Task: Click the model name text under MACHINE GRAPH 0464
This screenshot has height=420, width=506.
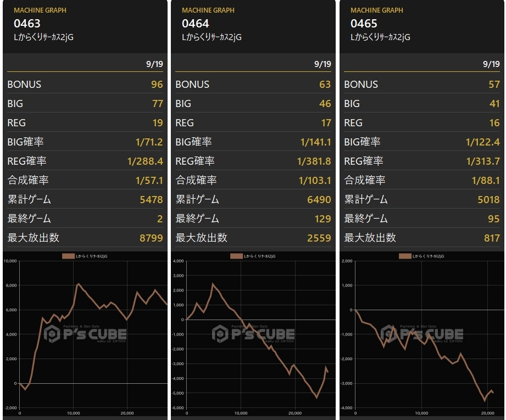Action: 212,37
